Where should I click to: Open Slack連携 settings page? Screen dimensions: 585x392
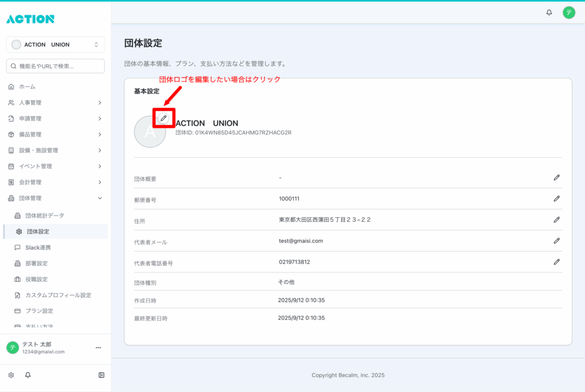tap(38, 247)
